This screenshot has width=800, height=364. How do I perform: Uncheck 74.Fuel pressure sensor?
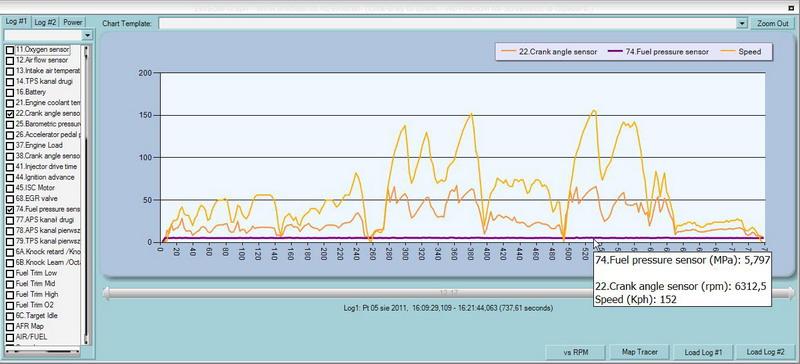click(x=10, y=210)
